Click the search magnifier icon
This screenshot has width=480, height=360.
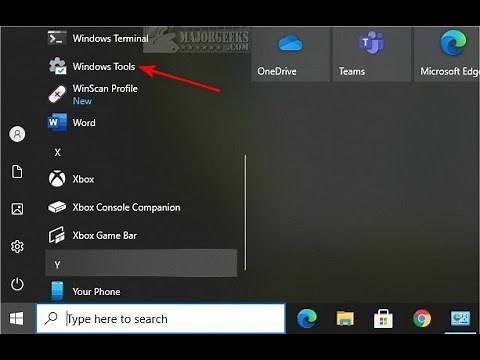pos(51,318)
